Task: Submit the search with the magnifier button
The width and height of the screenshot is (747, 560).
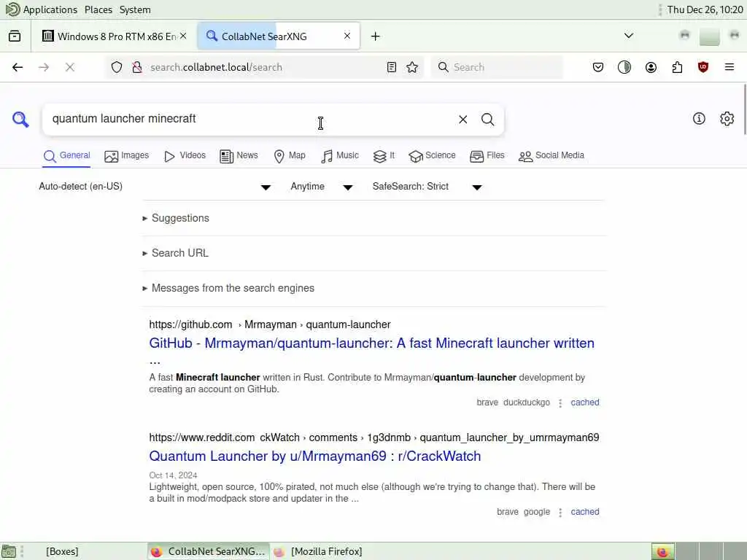Action: point(487,120)
